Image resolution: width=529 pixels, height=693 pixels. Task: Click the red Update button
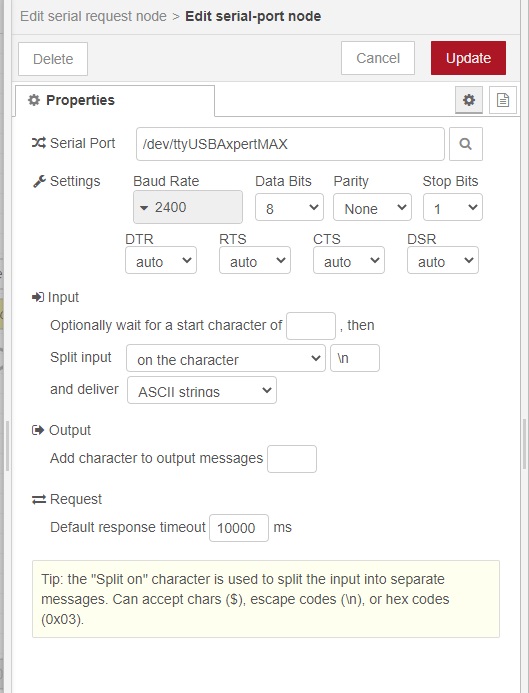468,58
